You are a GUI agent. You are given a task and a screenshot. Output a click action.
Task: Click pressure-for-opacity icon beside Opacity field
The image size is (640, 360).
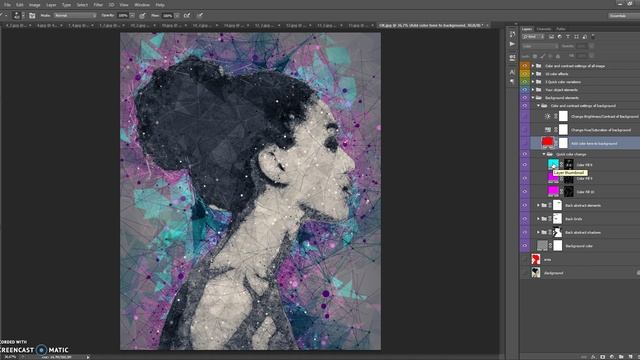click(142, 16)
